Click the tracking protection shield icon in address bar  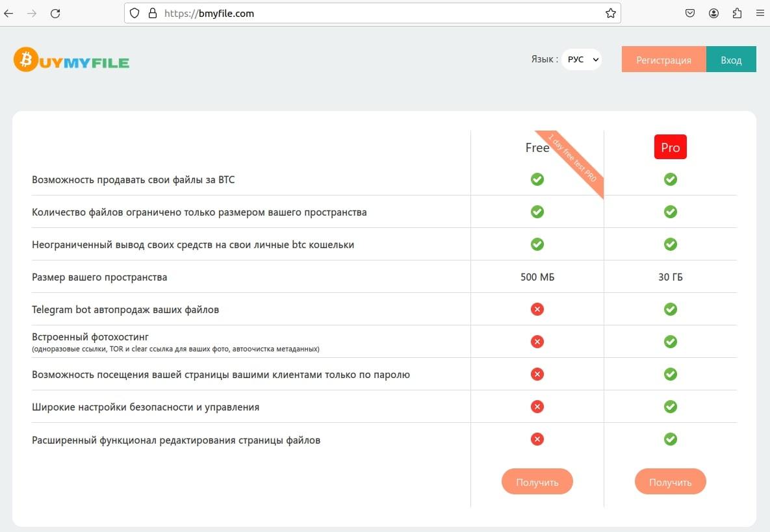135,13
